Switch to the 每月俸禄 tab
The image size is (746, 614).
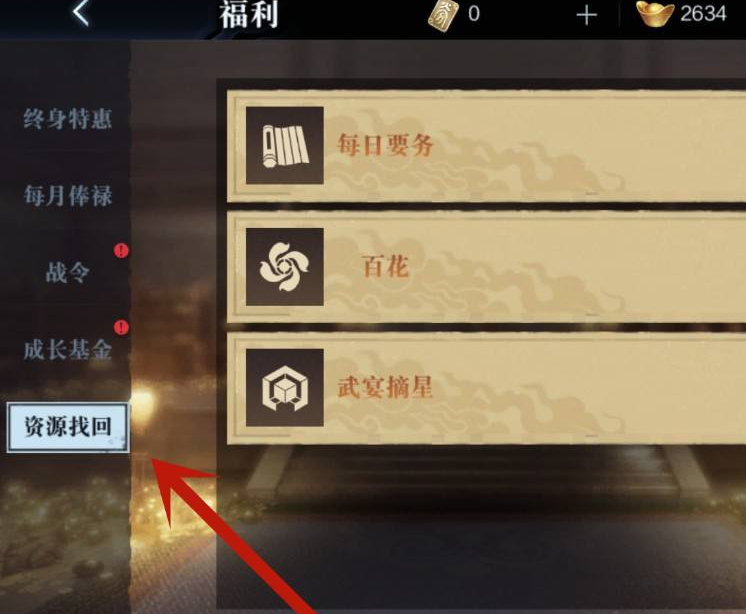tap(68, 195)
